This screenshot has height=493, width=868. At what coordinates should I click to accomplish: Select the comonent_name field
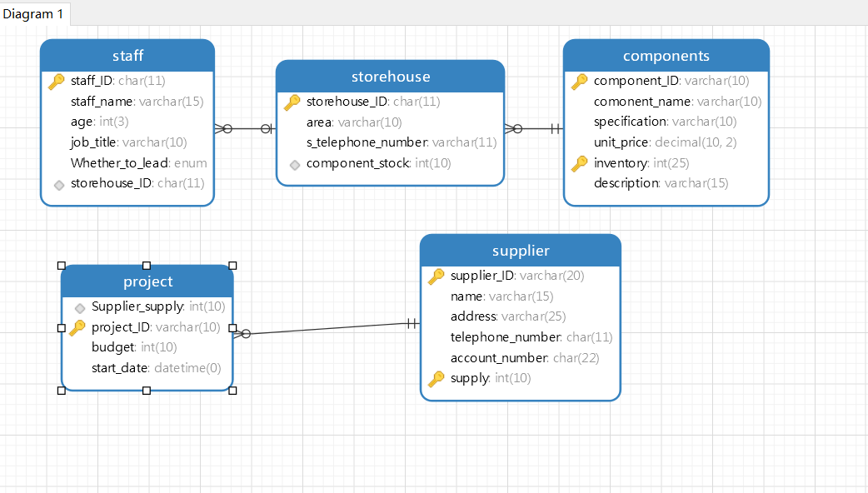pyautogui.click(x=677, y=102)
